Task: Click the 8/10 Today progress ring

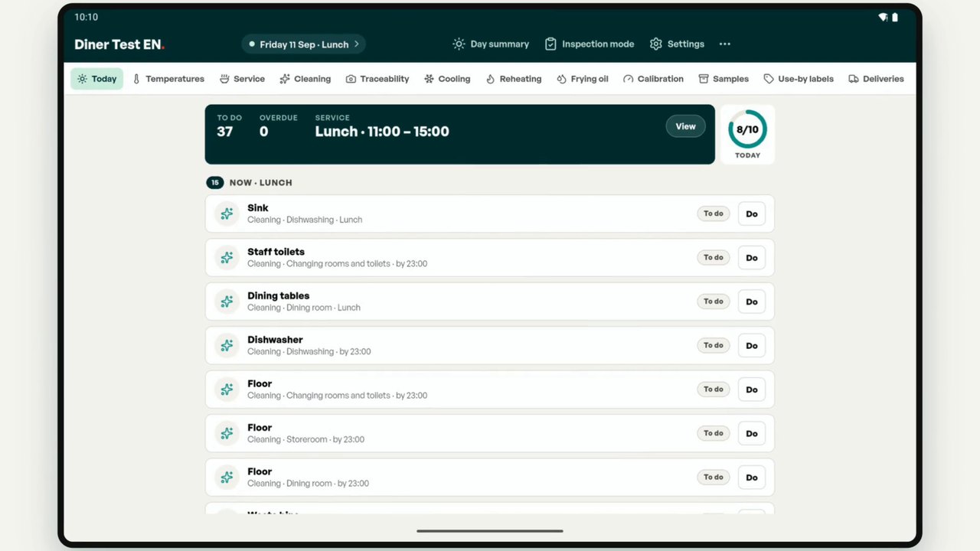Action: point(747,130)
